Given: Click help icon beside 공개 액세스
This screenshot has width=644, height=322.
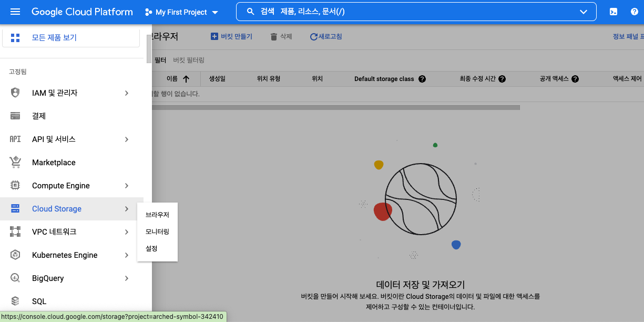Looking at the screenshot, I should [x=575, y=79].
